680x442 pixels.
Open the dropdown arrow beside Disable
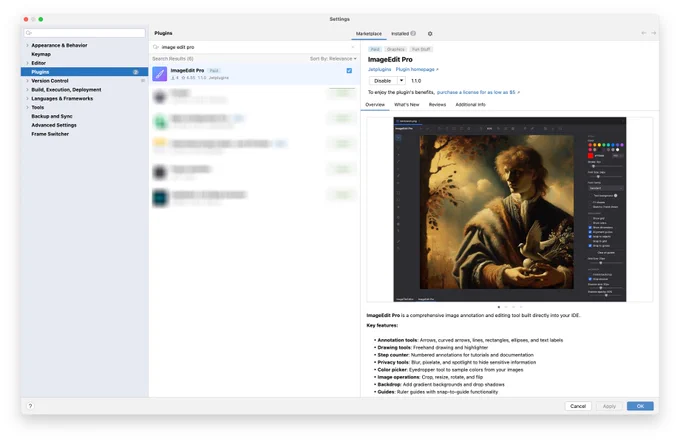coord(401,81)
